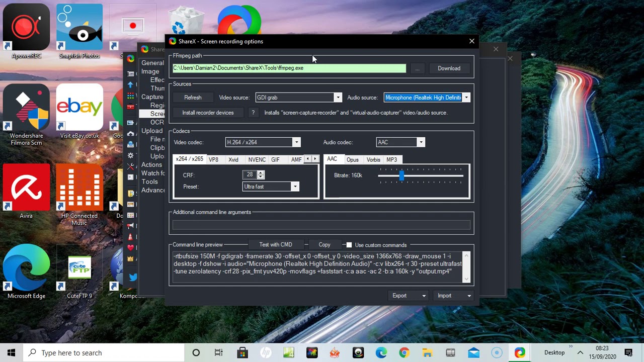The height and width of the screenshot is (362, 644).
Task: Click the Additional command line arguments field
Action: point(321,225)
